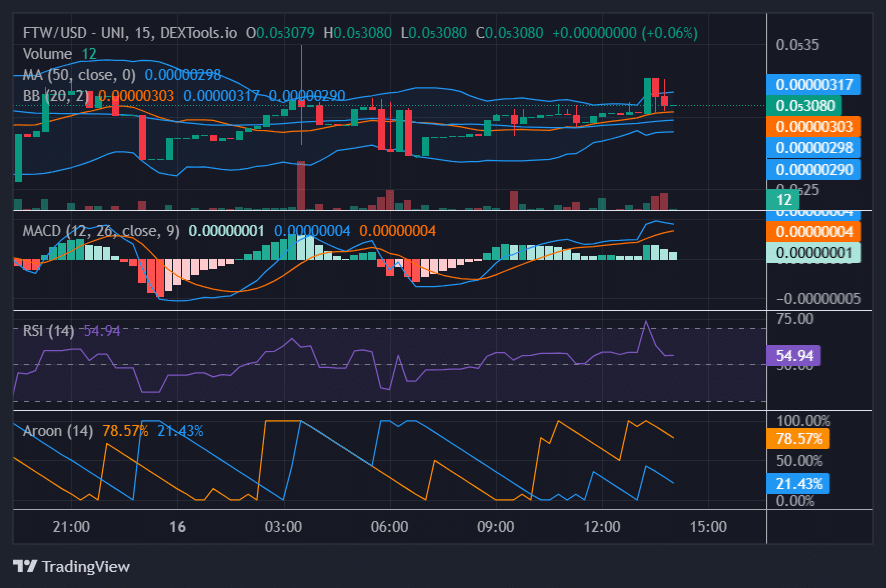Click the MACD histogram label 0.00000001

pos(814,252)
